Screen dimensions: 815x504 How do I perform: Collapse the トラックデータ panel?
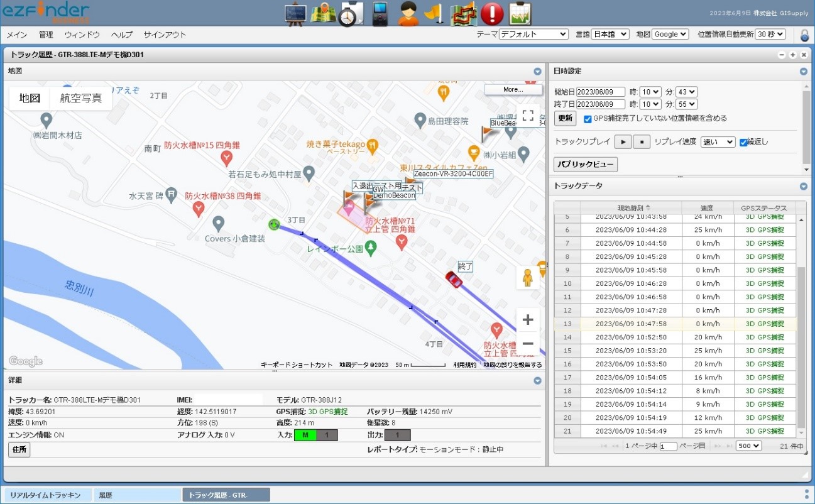(x=804, y=186)
